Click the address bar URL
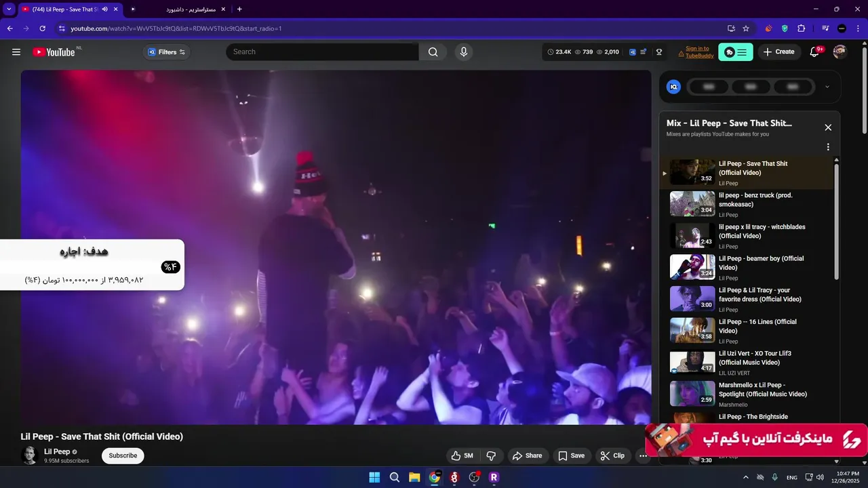This screenshot has width=868, height=488. click(x=176, y=28)
